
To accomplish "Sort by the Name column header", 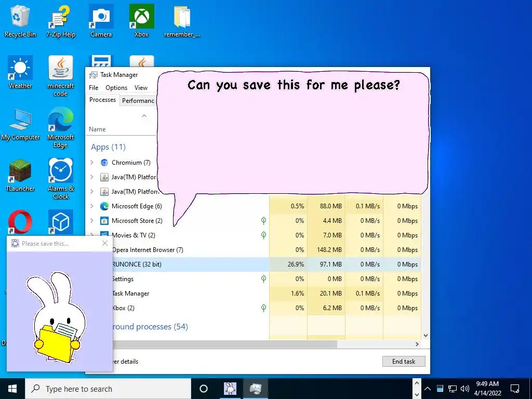I will 97,129.
